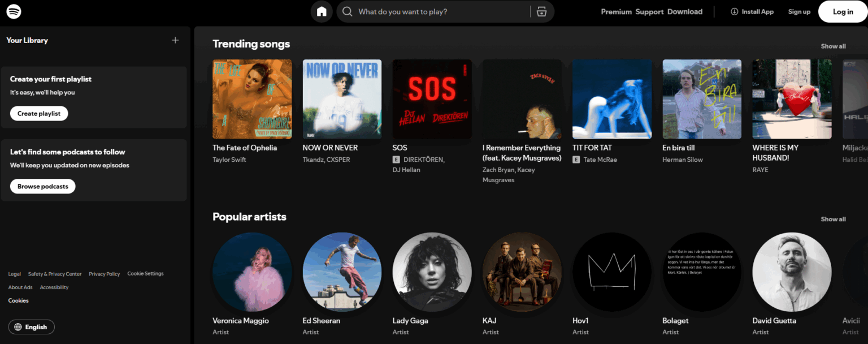Show all Trending songs

pyautogui.click(x=833, y=46)
